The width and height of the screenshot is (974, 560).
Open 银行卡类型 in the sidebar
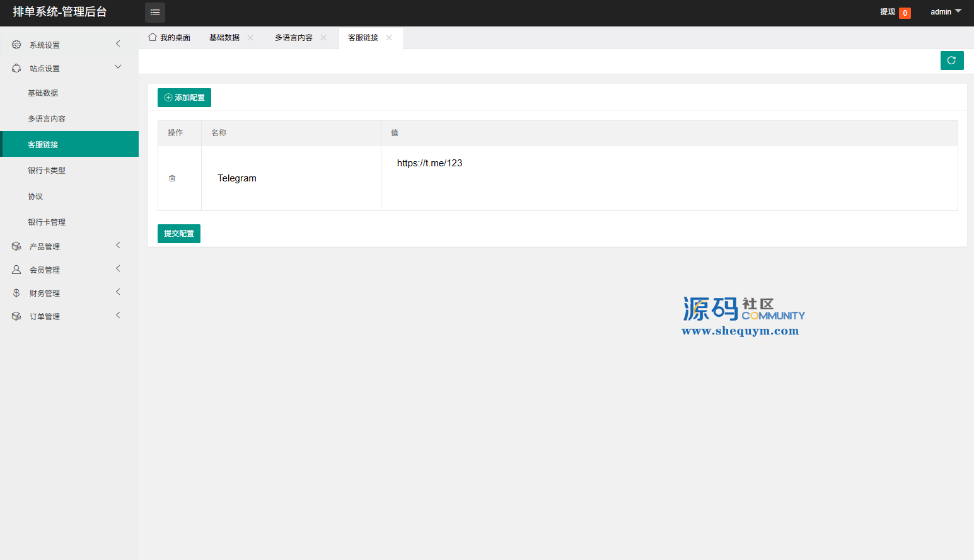pos(47,171)
